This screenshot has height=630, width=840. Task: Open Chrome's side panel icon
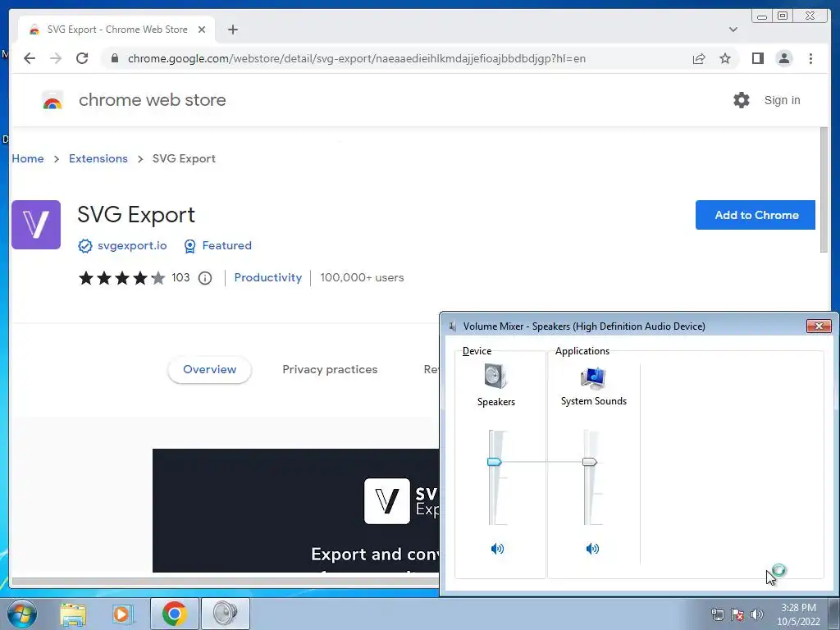(757, 58)
